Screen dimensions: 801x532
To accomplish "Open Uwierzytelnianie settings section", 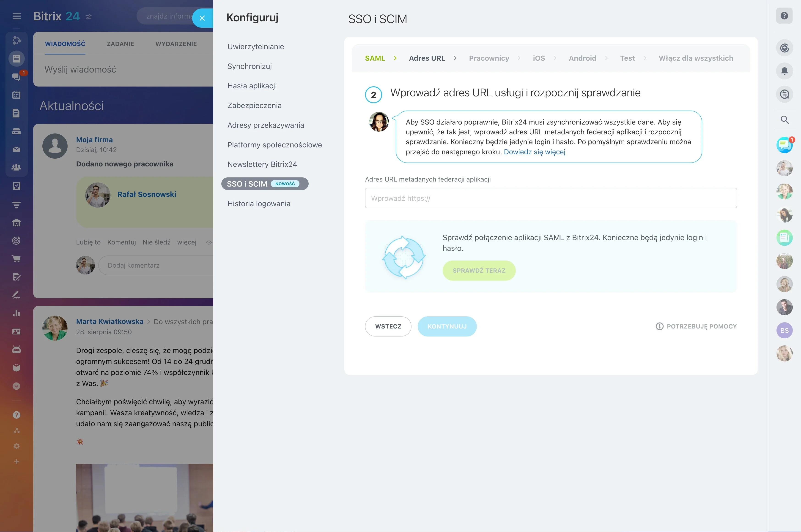I will pos(256,46).
